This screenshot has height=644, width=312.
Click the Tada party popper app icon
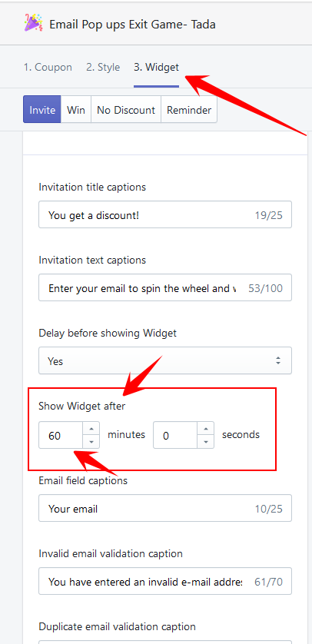(x=33, y=23)
